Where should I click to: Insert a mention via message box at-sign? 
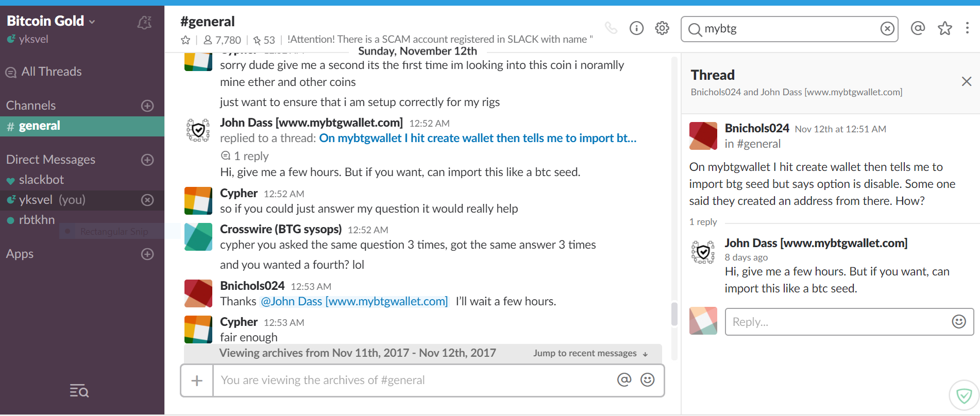click(x=624, y=380)
